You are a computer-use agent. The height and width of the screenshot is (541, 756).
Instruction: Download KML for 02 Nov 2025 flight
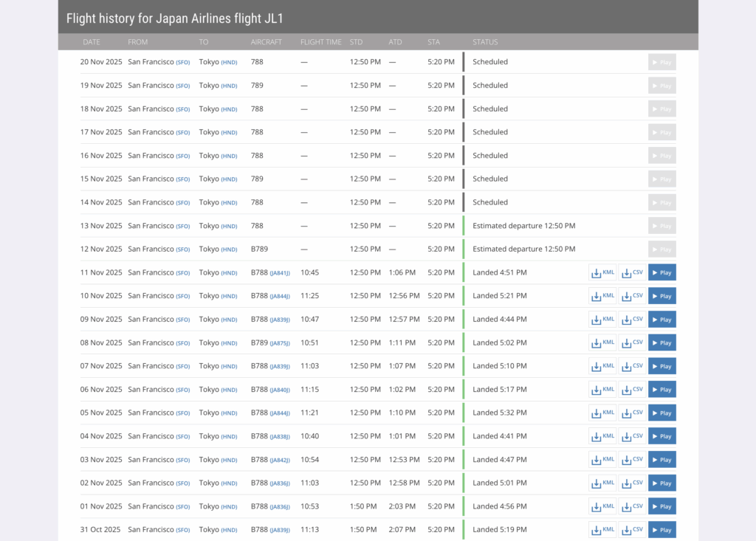[x=602, y=483]
